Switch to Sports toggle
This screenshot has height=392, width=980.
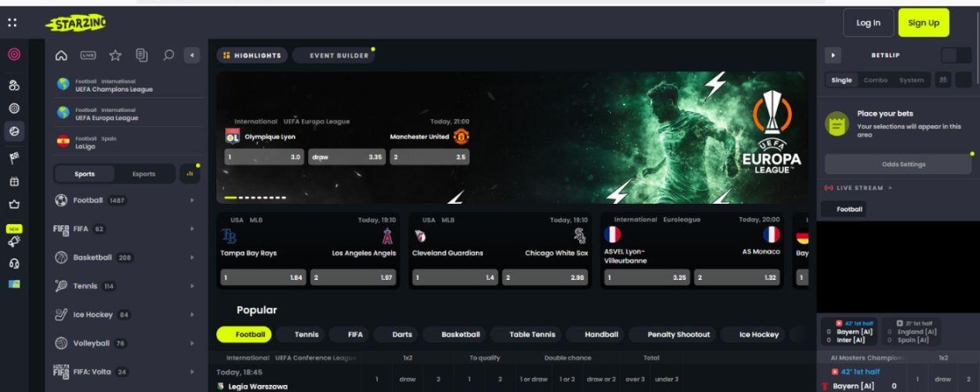[x=85, y=175]
